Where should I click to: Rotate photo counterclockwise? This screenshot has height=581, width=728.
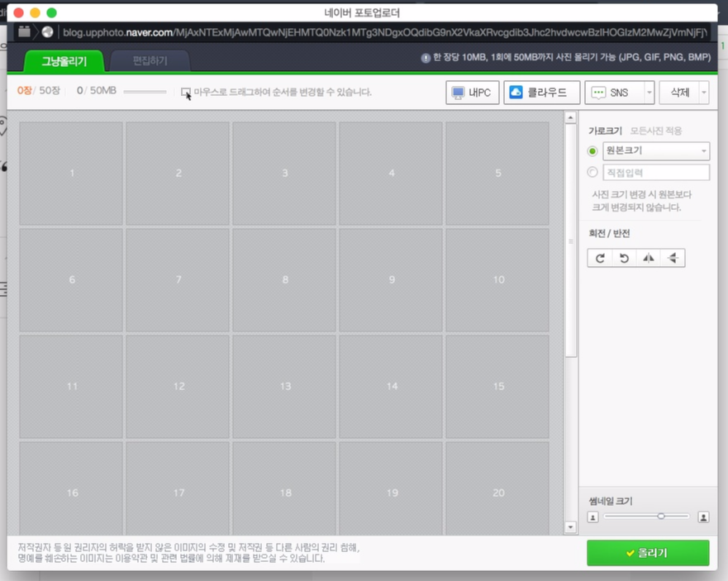tap(624, 258)
